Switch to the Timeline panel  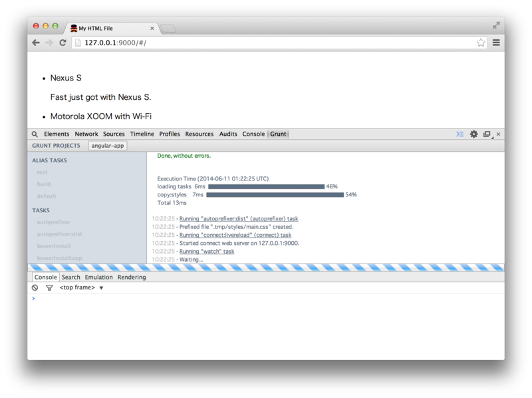(x=142, y=134)
